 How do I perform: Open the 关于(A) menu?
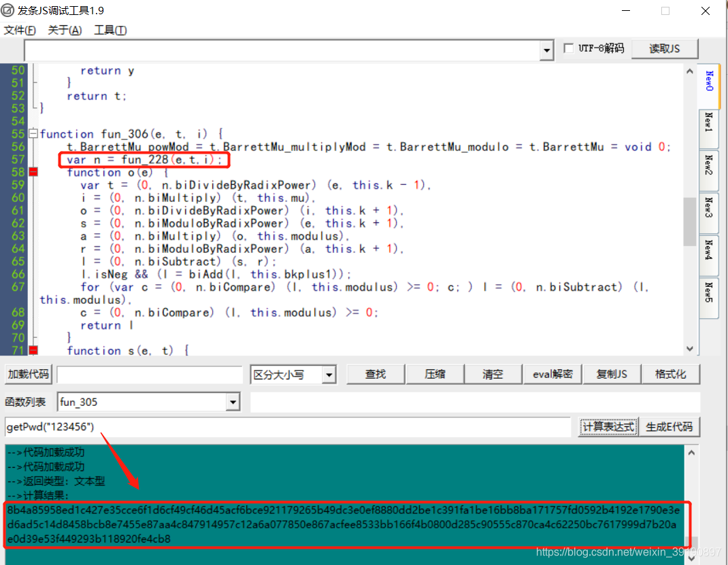(x=65, y=30)
